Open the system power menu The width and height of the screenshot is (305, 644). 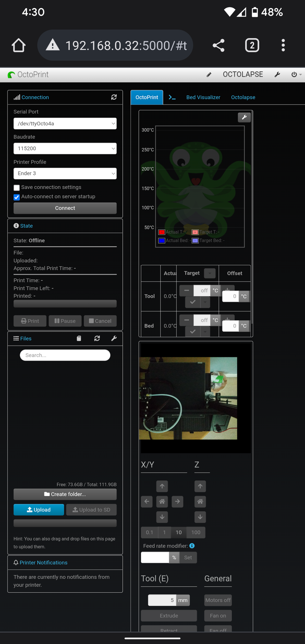click(x=296, y=75)
